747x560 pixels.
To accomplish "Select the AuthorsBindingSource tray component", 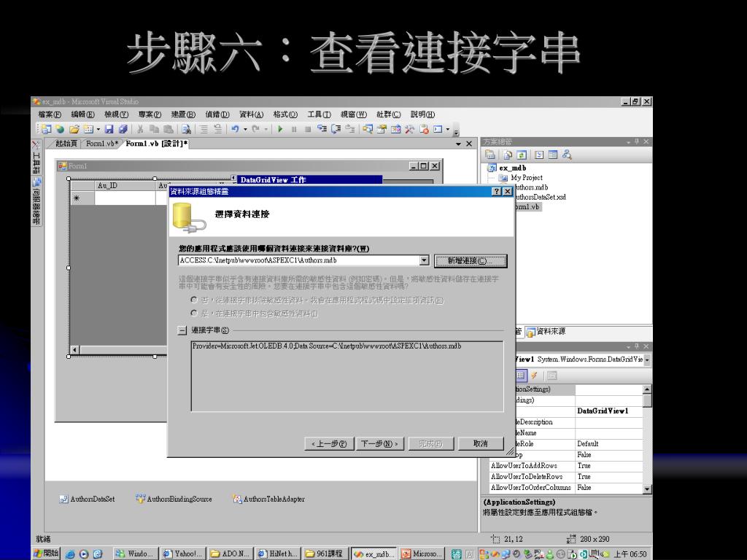I will click(174, 499).
